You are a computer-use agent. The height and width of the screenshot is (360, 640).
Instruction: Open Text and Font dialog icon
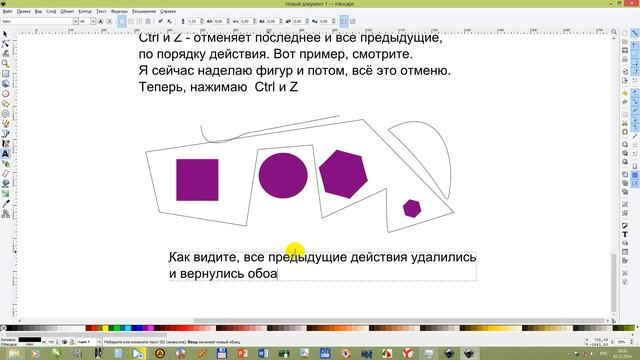click(625, 234)
